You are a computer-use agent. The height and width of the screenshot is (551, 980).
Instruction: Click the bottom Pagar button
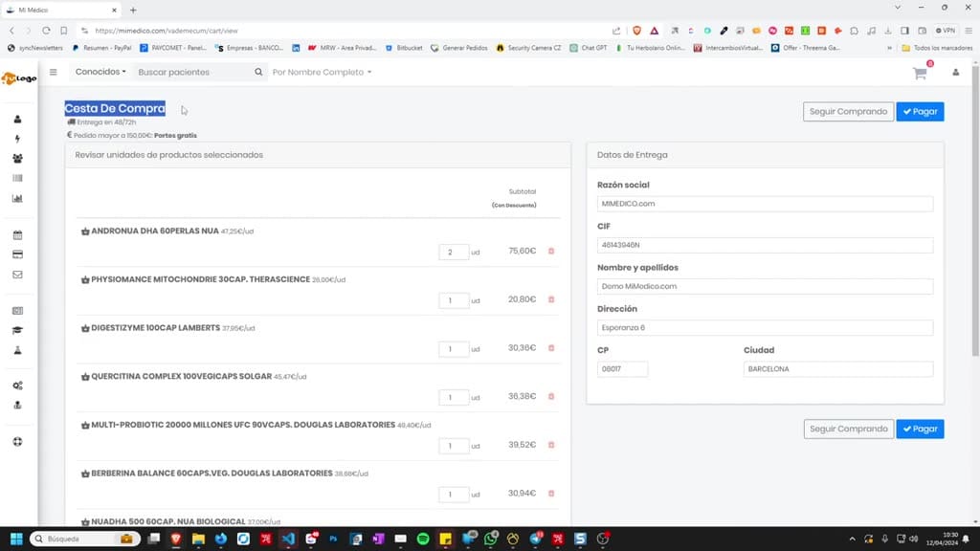920,429
